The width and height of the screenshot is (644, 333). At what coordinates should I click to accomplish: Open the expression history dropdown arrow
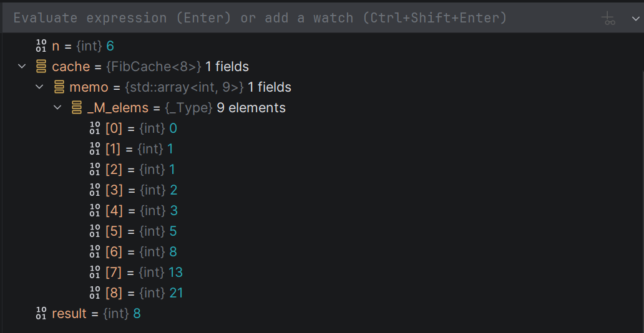click(635, 18)
